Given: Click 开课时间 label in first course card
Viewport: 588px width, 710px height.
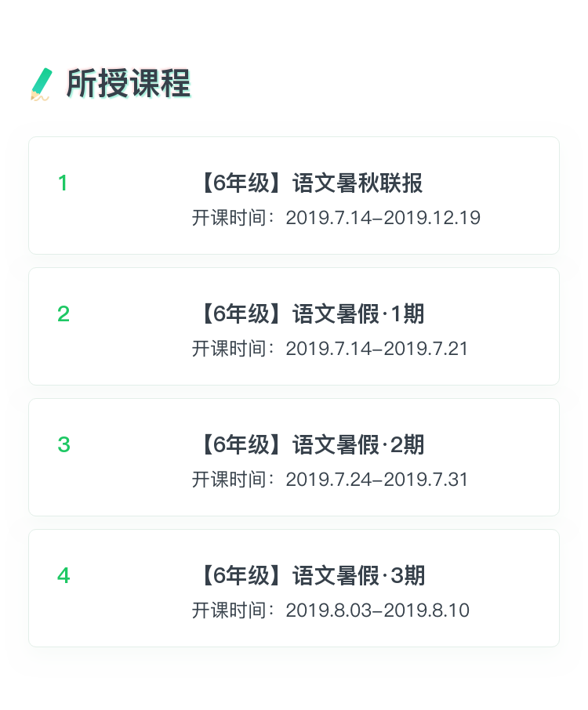Looking at the screenshot, I should (x=229, y=218).
